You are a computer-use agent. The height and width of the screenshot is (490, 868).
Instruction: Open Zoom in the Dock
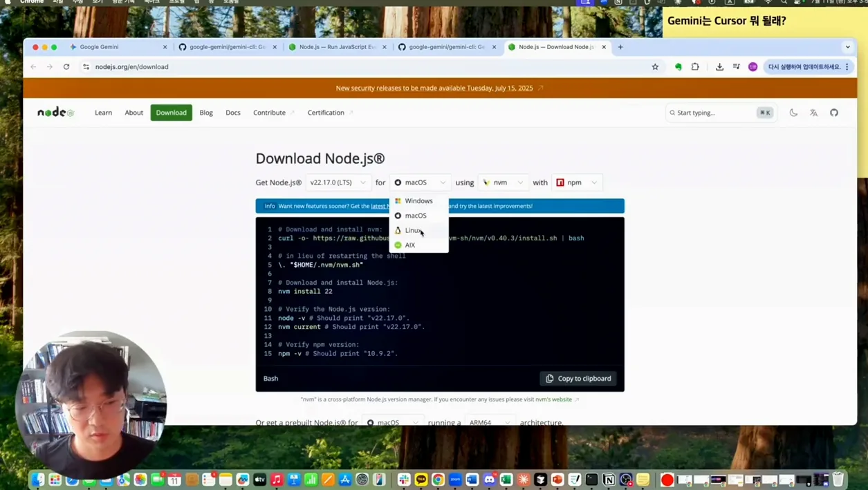(455, 480)
